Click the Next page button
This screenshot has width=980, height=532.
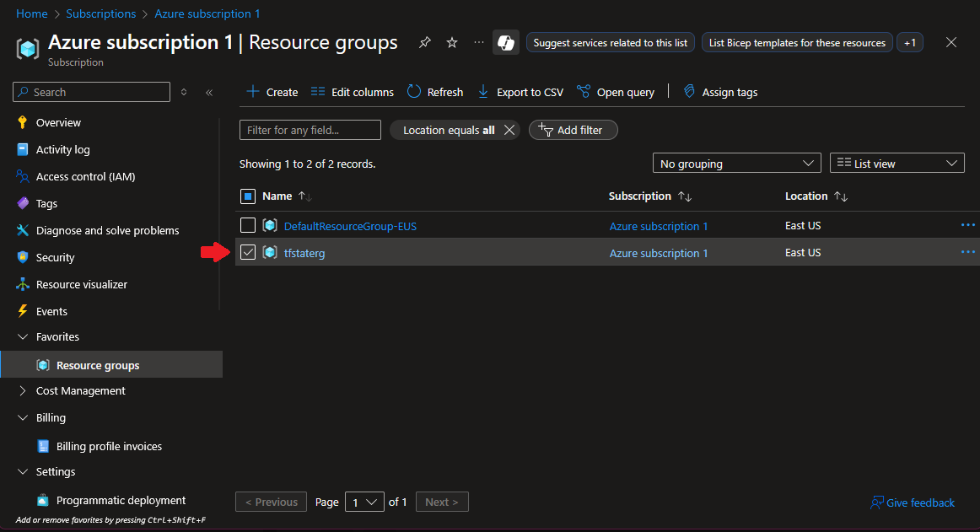pos(442,502)
